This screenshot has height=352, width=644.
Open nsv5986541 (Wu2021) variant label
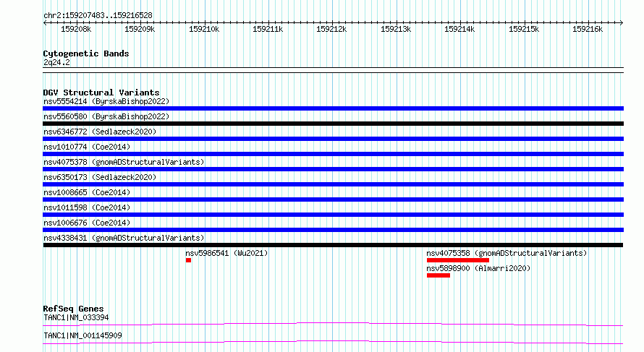pos(226,253)
